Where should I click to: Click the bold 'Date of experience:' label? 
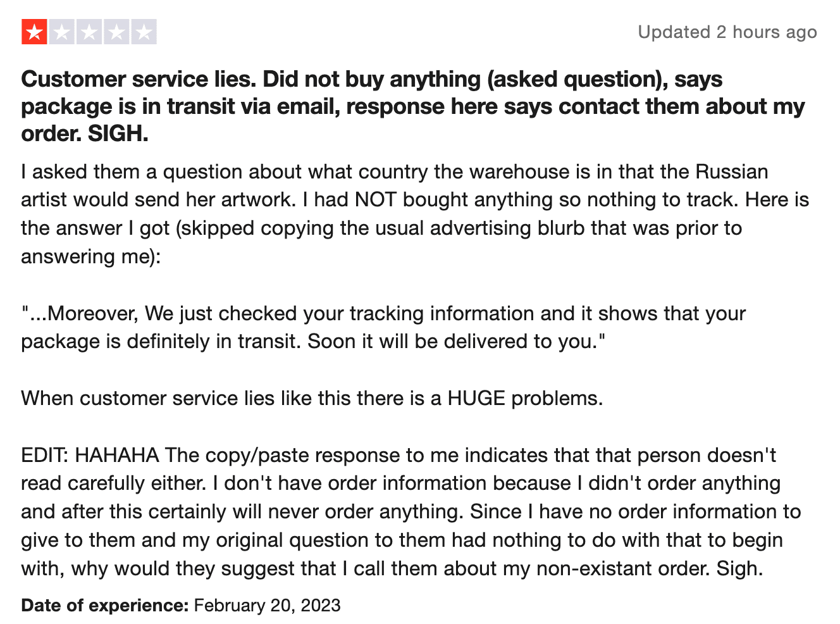coord(105,606)
